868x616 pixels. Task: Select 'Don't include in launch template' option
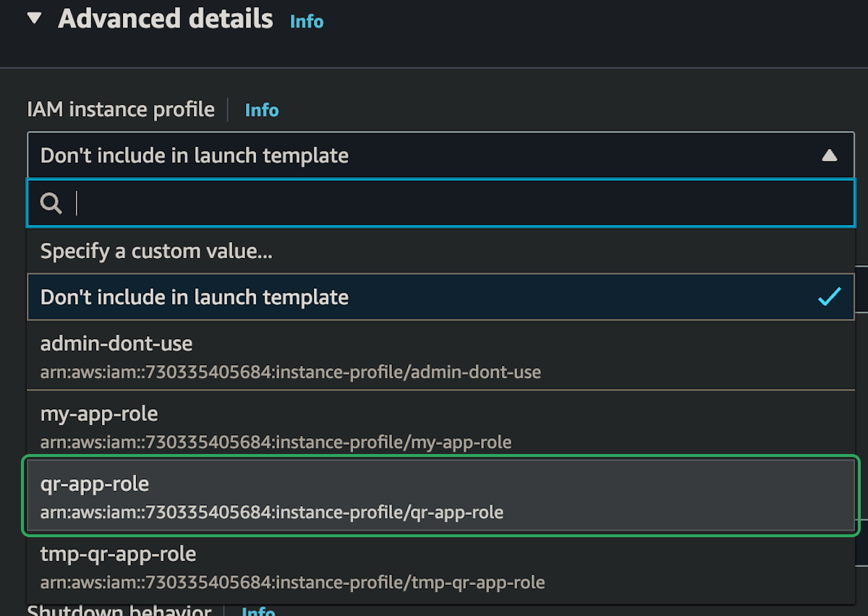coord(441,297)
